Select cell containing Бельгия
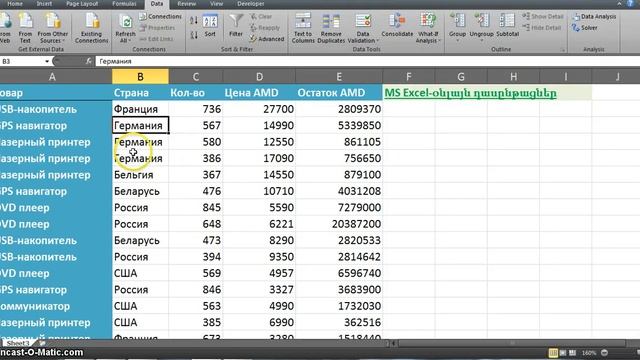The height and width of the screenshot is (360, 640). [140, 175]
